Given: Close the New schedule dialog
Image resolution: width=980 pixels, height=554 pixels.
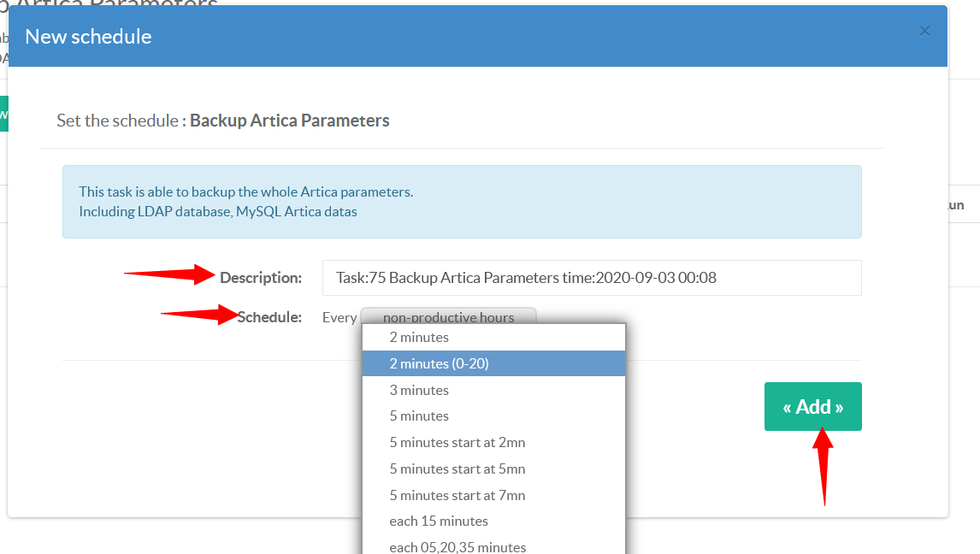Looking at the screenshot, I should tap(924, 32).
